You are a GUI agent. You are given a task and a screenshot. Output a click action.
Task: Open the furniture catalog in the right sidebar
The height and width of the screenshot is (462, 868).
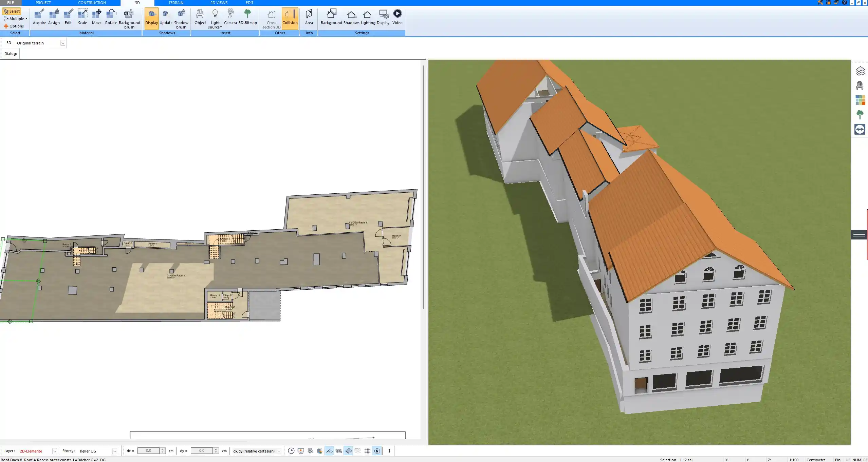click(x=860, y=85)
